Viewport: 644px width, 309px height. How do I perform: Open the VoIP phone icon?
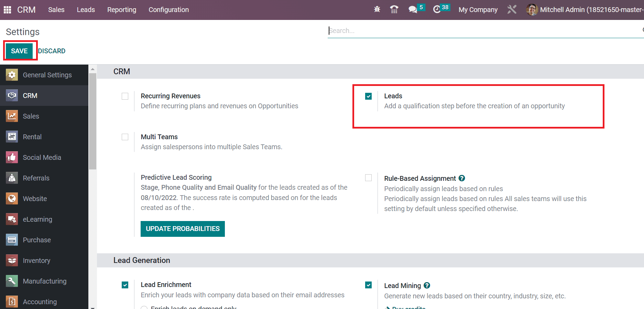click(394, 10)
